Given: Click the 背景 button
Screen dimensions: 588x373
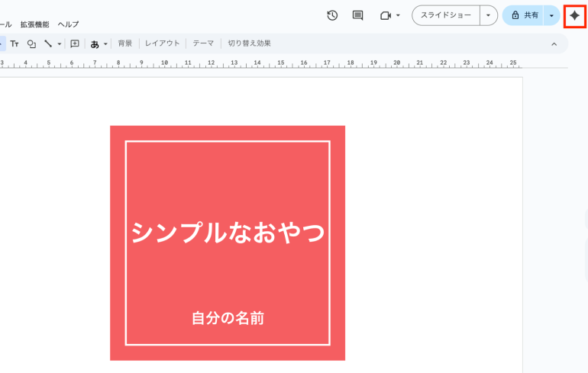Looking at the screenshot, I should 125,43.
